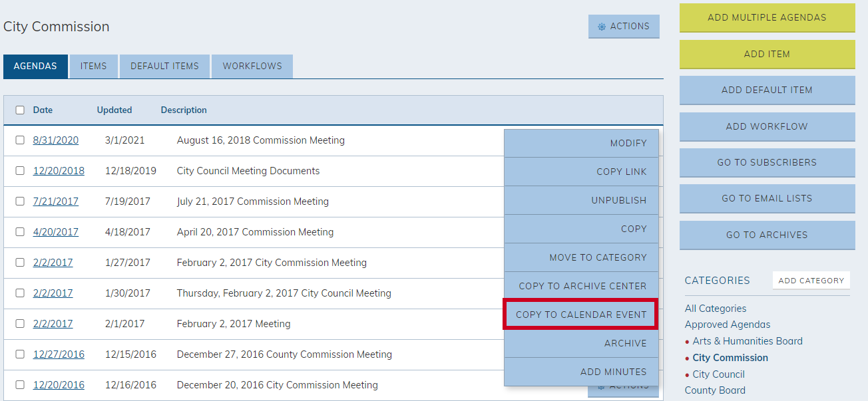Open the Workflows tab

point(252,67)
